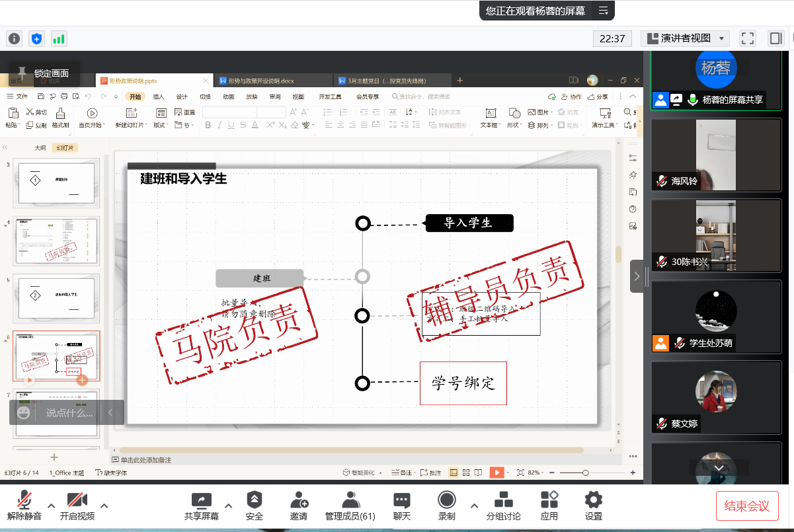
Task: Open 管理成员(61) to manage participants
Action: coord(350,505)
